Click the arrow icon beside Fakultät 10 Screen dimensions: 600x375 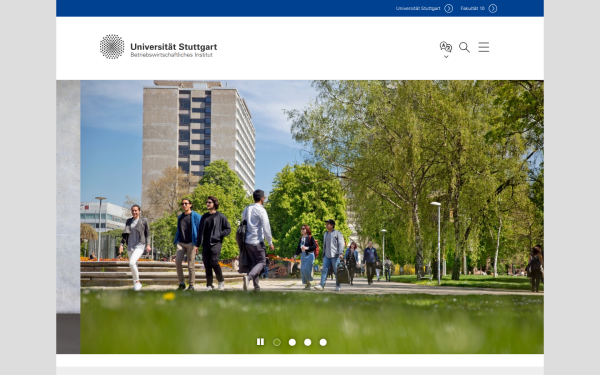pyautogui.click(x=493, y=8)
